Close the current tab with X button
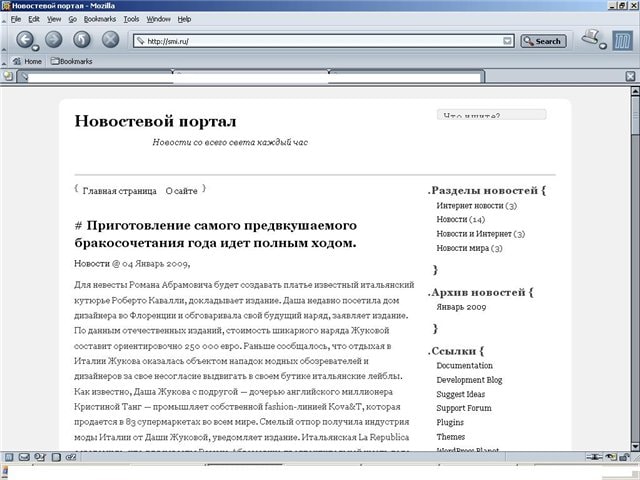The height and width of the screenshot is (480, 640). point(630,76)
